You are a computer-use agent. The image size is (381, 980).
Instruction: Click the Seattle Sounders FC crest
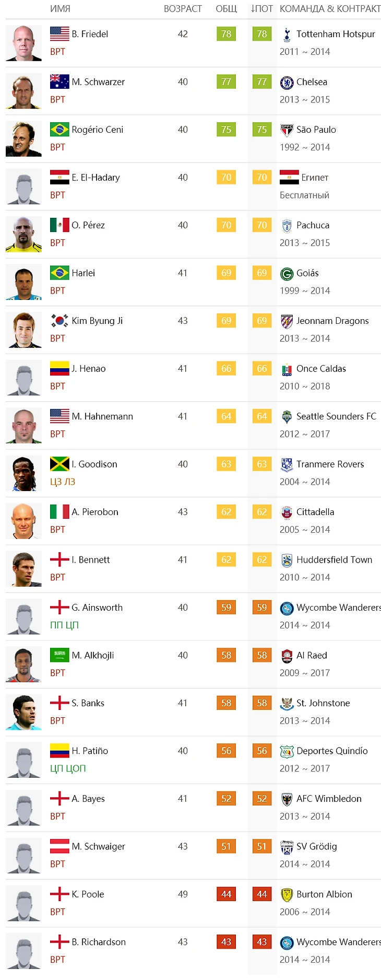coord(287,417)
